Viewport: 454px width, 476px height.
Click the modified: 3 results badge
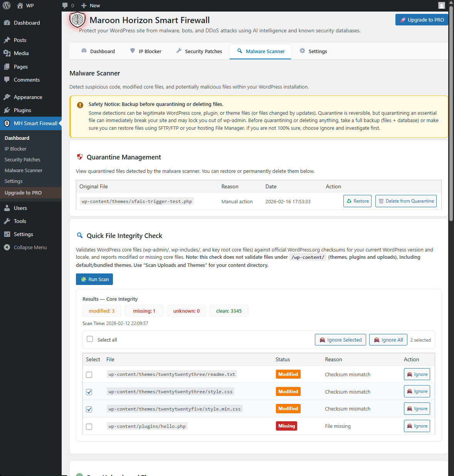(x=101, y=311)
